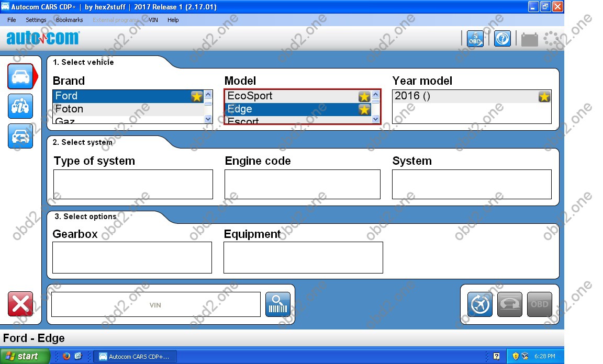Open the help question mark icon
Viewport: 603px width, 364px height.
click(x=502, y=39)
